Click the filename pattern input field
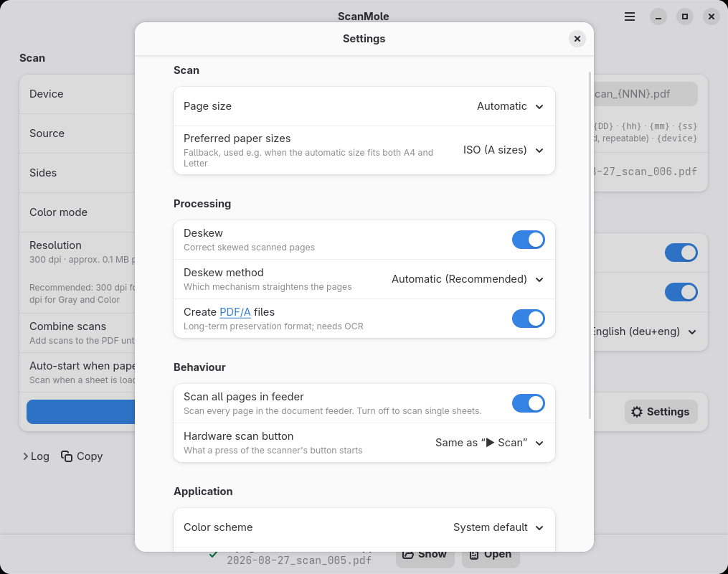 point(646,94)
